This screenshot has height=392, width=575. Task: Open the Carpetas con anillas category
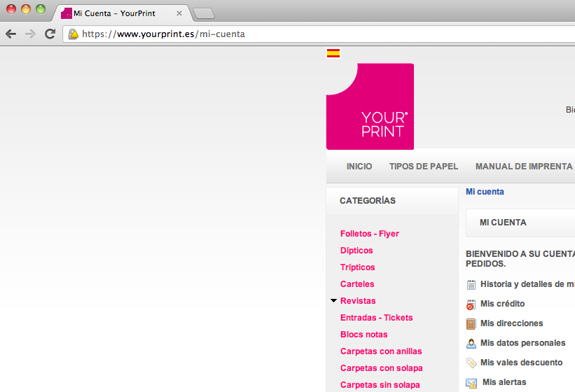[x=381, y=351]
